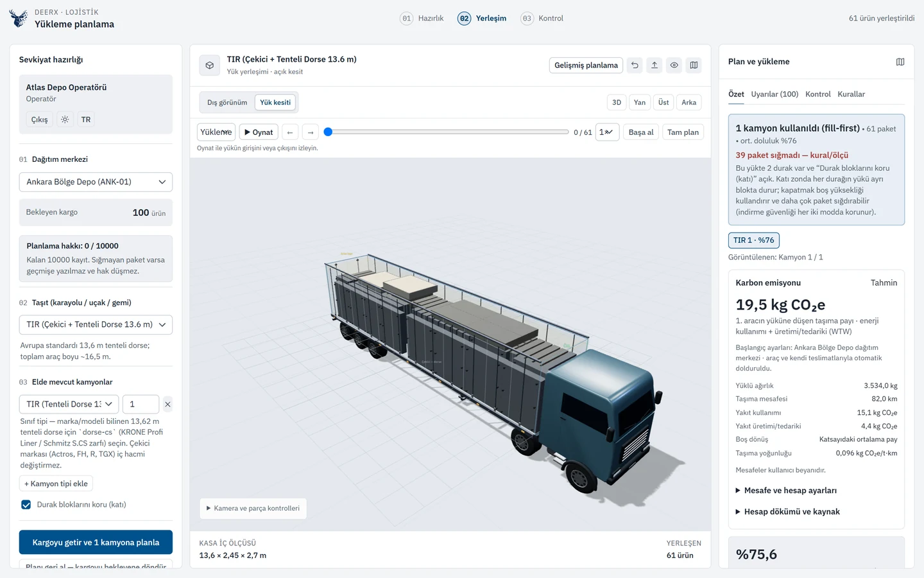Image resolution: width=924 pixels, height=578 pixels.
Task: Click 'Atlas Depo Operatörü' name
Action: (66, 87)
